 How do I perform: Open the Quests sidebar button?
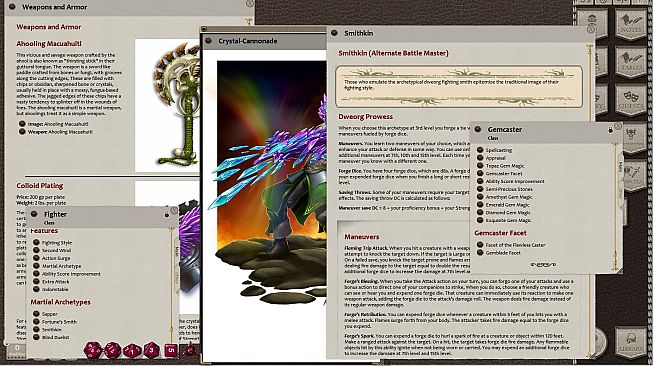[x=631, y=100]
